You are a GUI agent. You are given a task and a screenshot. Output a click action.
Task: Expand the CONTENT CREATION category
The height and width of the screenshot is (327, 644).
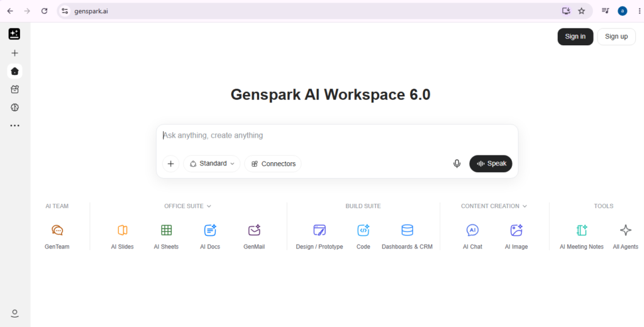point(494,206)
